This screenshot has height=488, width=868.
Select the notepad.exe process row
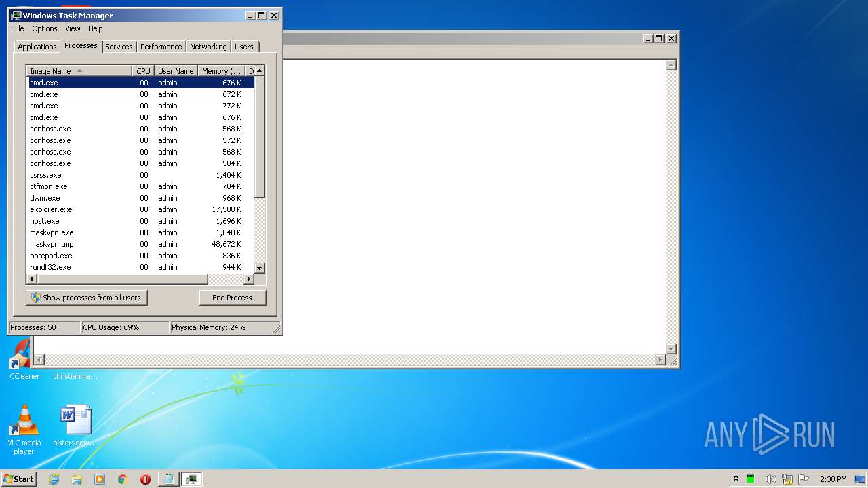[x=140, y=256]
